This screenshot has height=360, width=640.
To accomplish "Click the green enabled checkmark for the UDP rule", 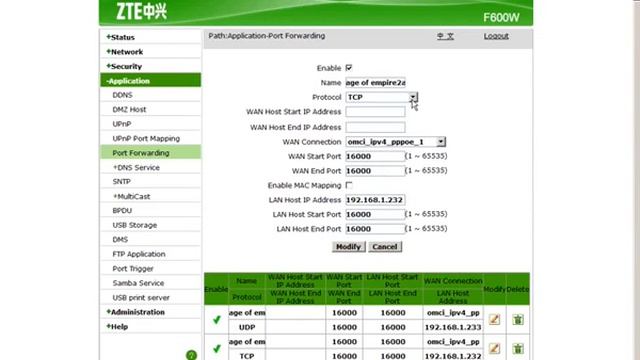I will pos(217,320).
